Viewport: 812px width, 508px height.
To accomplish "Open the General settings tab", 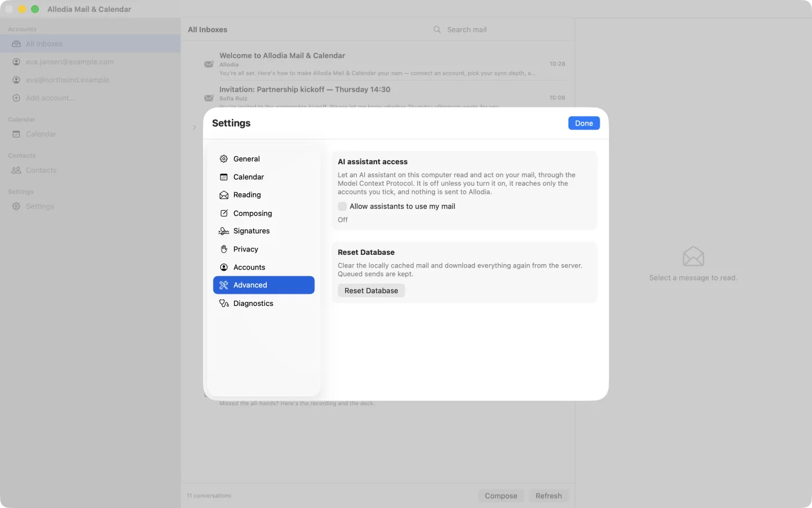I will (264, 158).
